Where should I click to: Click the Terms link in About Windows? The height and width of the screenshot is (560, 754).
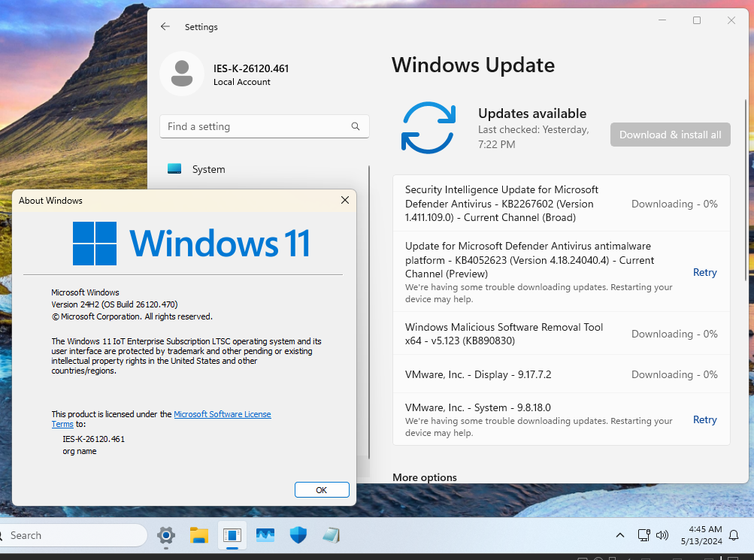62,424
